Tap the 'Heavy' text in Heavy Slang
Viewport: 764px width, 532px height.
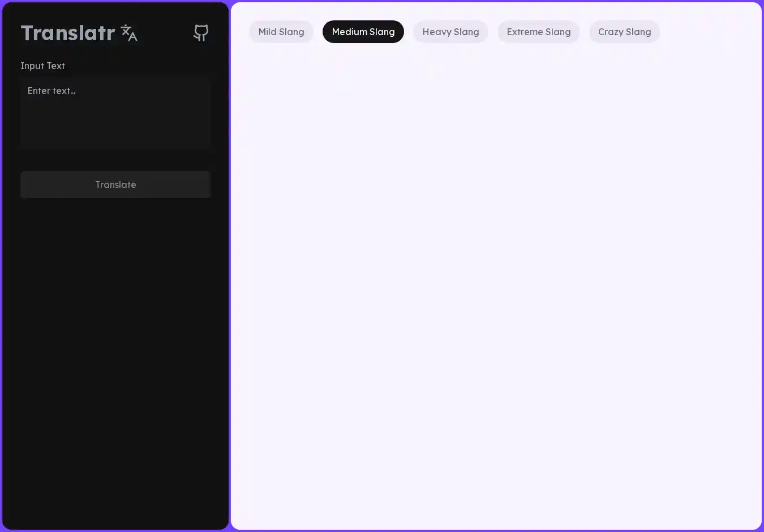437,32
